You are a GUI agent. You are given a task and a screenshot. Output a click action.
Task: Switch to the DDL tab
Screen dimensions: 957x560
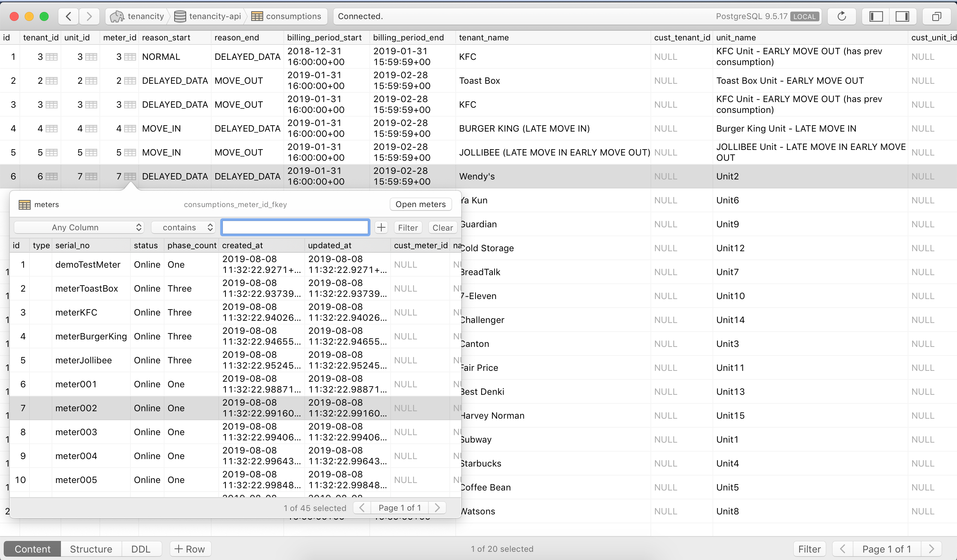click(141, 549)
